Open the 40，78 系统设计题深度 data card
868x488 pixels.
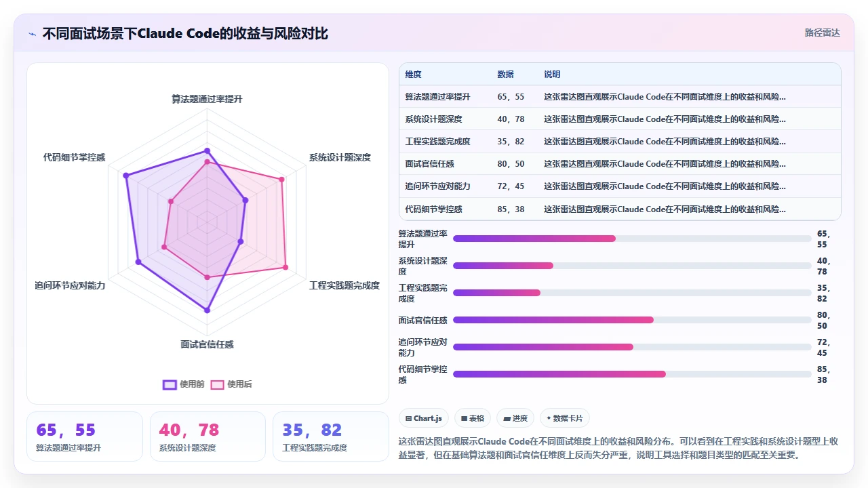click(x=208, y=436)
